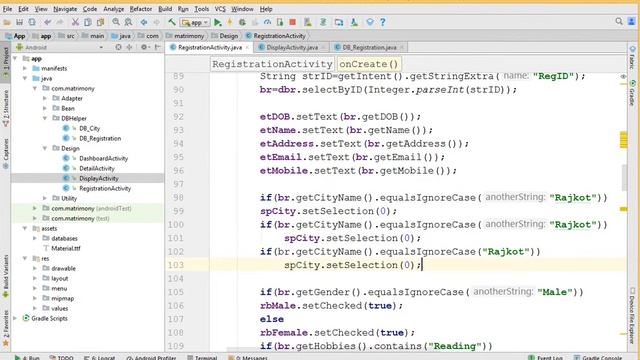Image resolution: width=640 pixels, height=360 pixels.
Task: Click the Redo arrow icon
Action: point(60,22)
